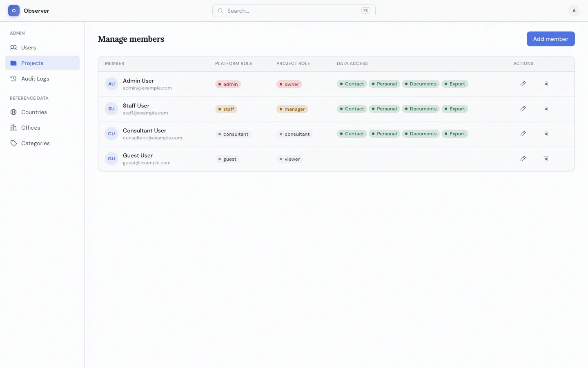Delete the Staff User member
The image size is (588, 368).
point(546,109)
